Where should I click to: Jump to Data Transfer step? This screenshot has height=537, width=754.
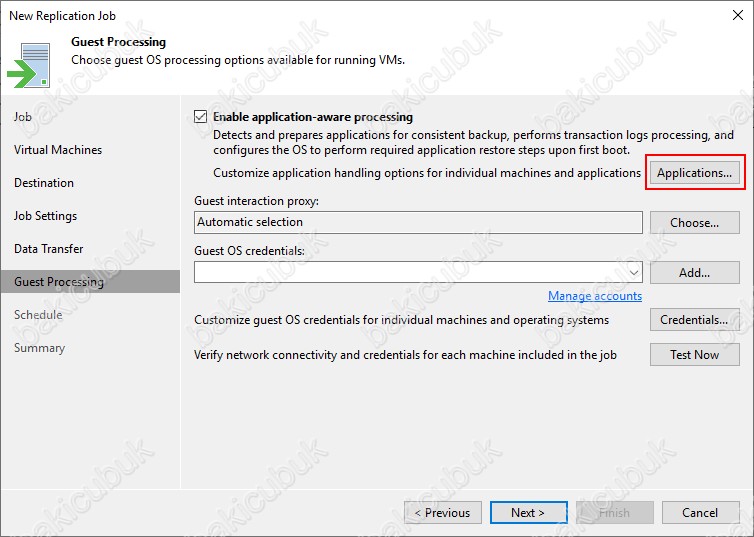click(49, 249)
